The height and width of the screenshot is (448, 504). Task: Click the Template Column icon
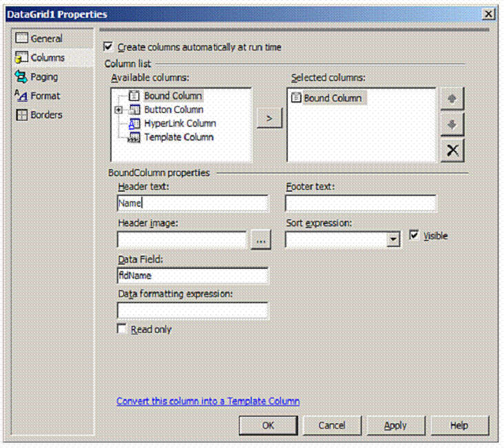click(x=134, y=137)
